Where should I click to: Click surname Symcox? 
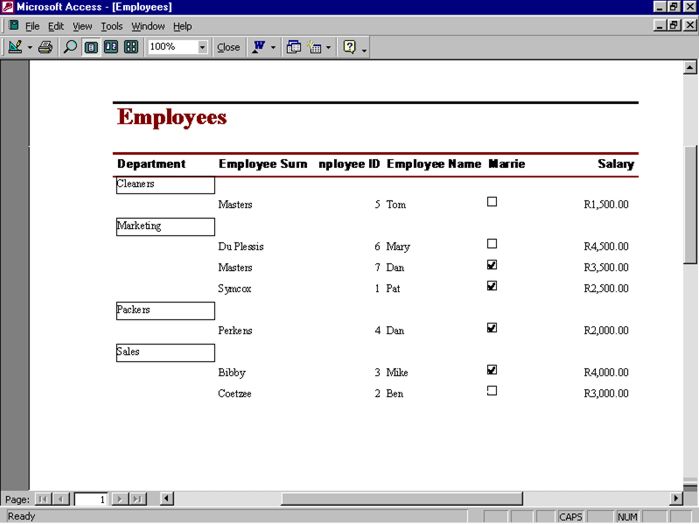click(234, 289)
